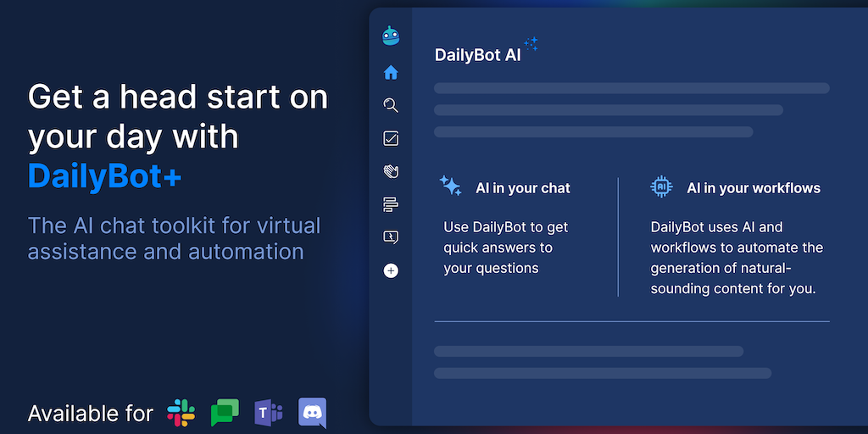Click the DailyBot AI heading
Image resolution: width=868 pixels, height=434 pixels.
478,55
